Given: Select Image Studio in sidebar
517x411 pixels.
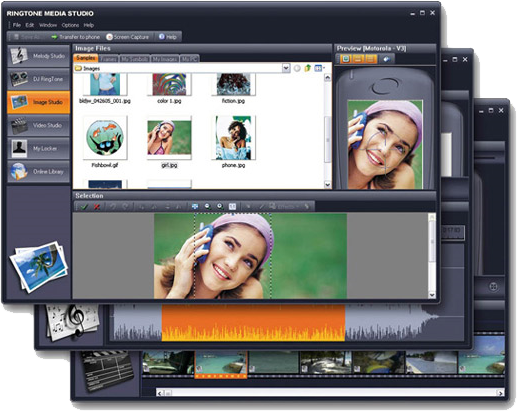Looking at the screenshot, I should click(x=38, y=102).
